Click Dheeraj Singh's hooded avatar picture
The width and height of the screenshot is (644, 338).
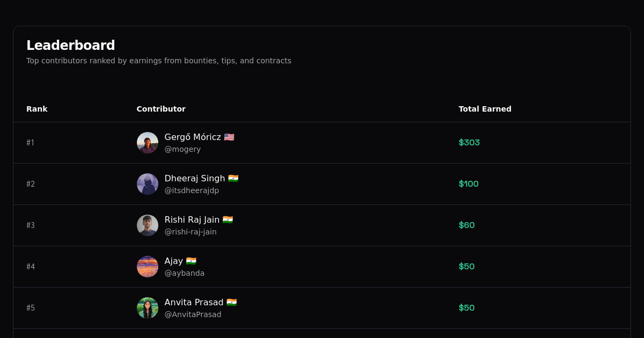(x=148, y=184)
